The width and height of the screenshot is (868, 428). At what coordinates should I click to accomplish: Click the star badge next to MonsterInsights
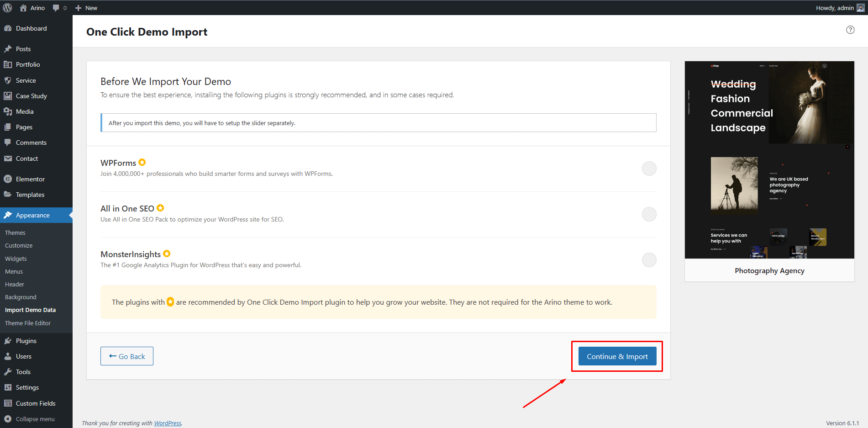[x=167, y=254]
